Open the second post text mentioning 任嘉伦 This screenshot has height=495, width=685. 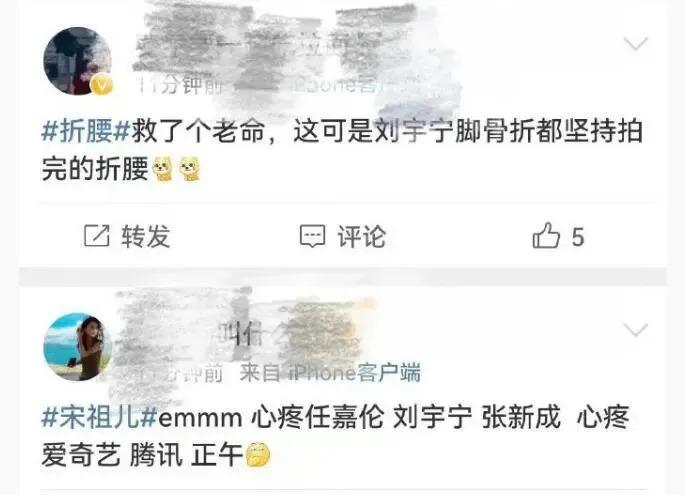(x=335, y=436)
